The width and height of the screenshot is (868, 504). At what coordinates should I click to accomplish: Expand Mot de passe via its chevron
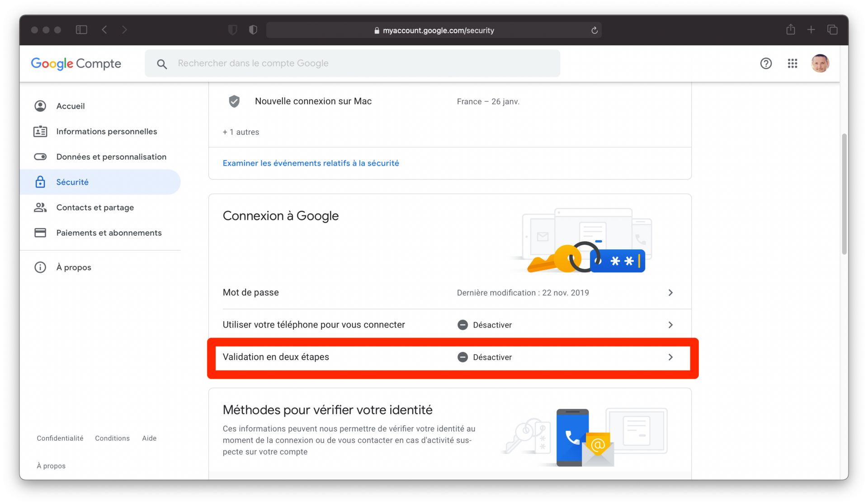670,293
